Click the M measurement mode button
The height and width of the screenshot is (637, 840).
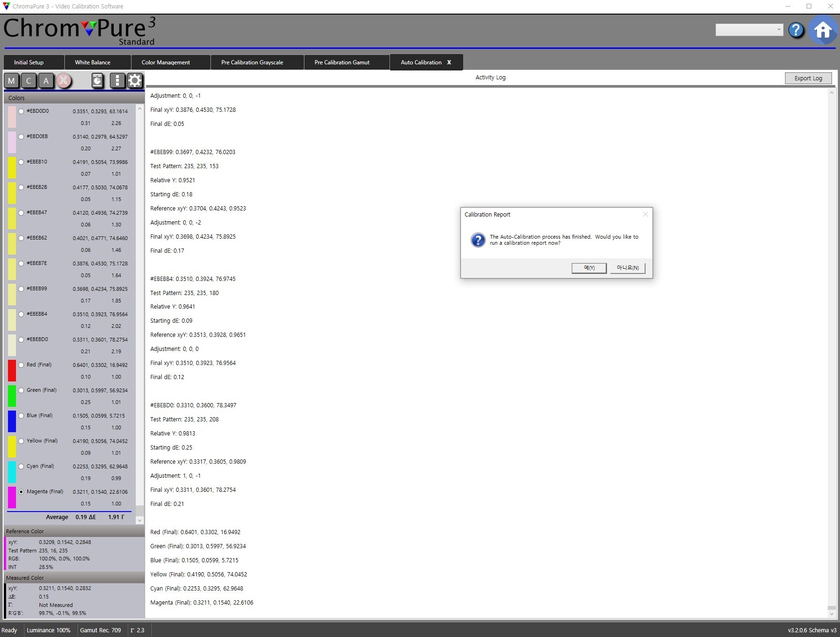[11, 81]
